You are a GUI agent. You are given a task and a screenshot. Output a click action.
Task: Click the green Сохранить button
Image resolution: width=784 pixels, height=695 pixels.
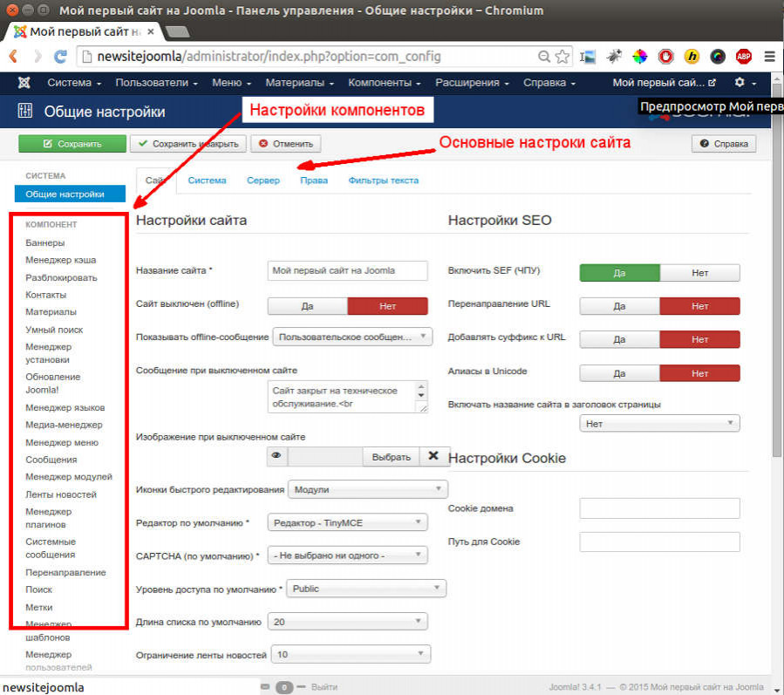pyautogui.click(x=72, y=144)
